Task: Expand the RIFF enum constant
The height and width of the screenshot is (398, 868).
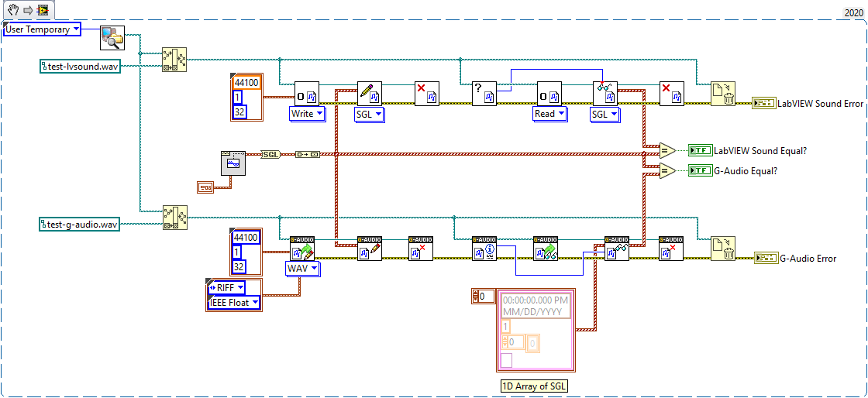Action: 234,288
